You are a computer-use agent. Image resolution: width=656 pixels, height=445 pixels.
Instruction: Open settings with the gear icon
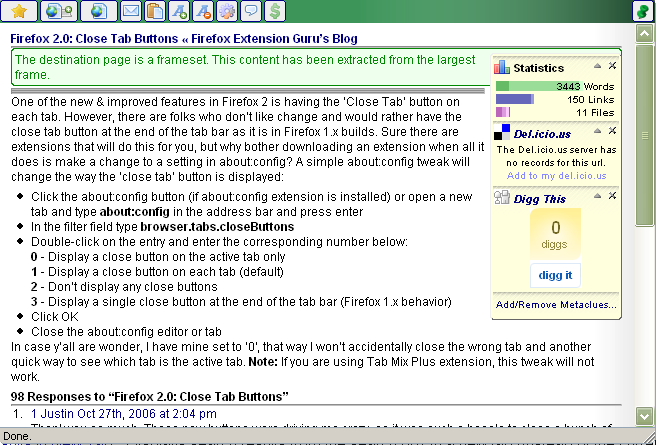(226, 11)
